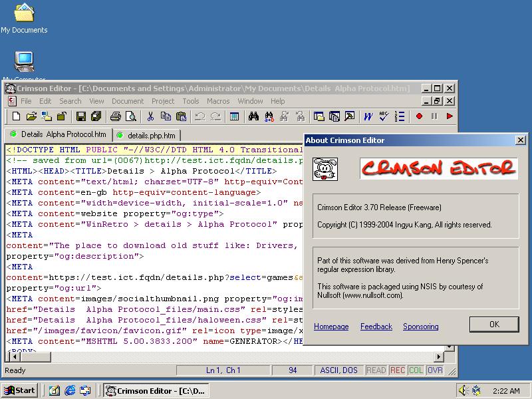The image size is (532, 399).
Task: Click the Play Macro red triangle
Action: pos(450,117)
